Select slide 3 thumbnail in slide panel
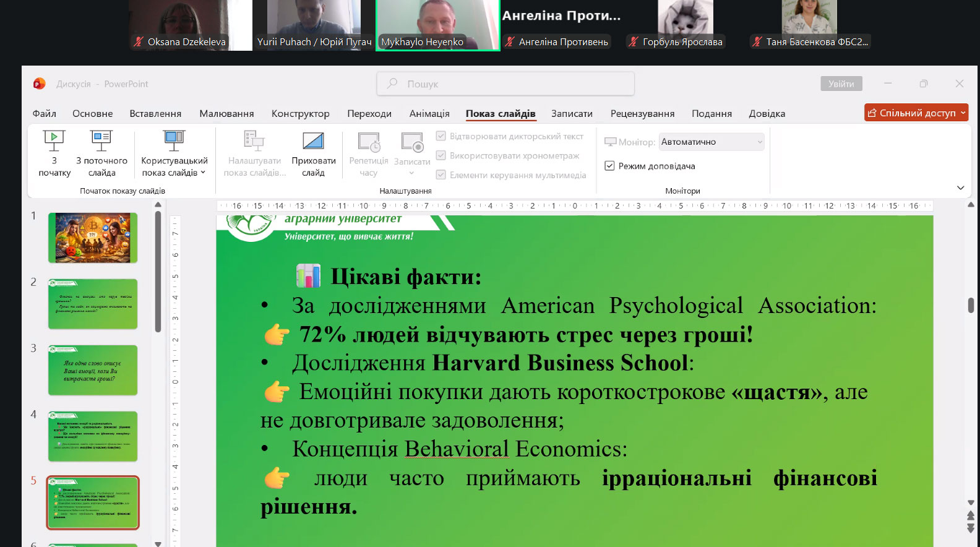The height and width of the screenshot is (547, 980). (x=93, y=370)
